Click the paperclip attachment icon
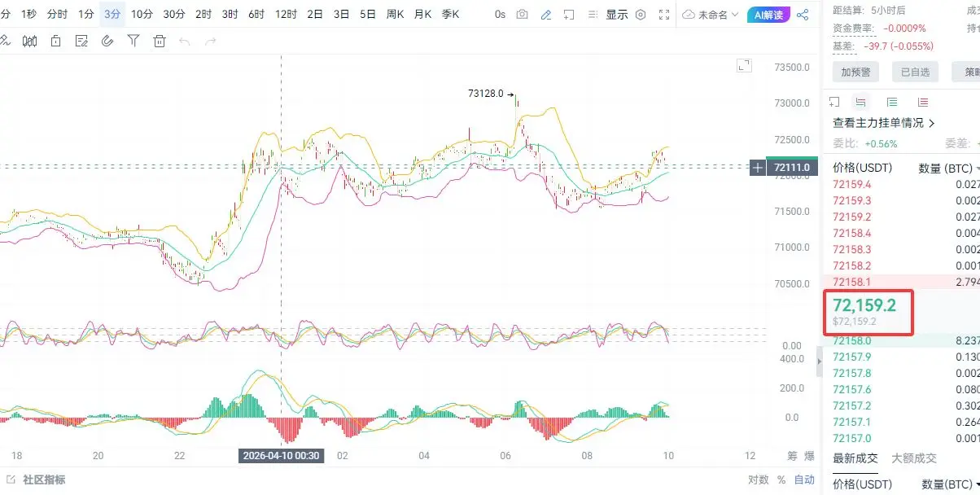The width and height of the screenshot is (980, 495). click(107, 41)
